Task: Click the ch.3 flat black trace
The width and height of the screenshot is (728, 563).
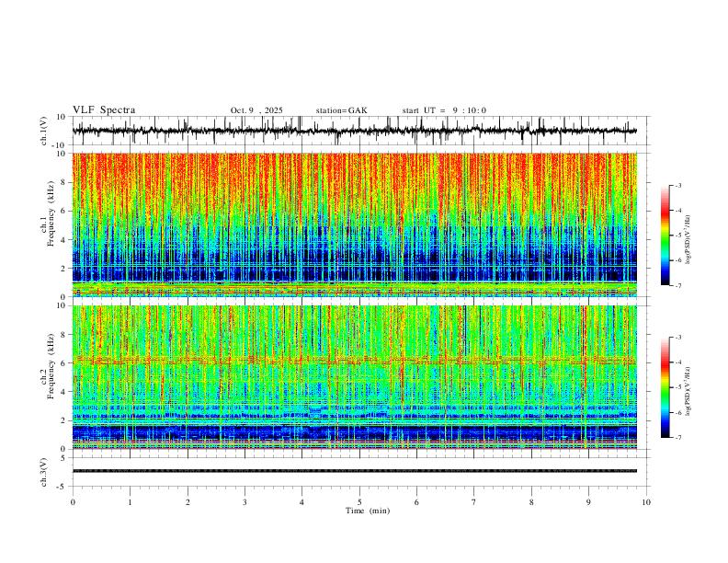Action: [354, 471]
